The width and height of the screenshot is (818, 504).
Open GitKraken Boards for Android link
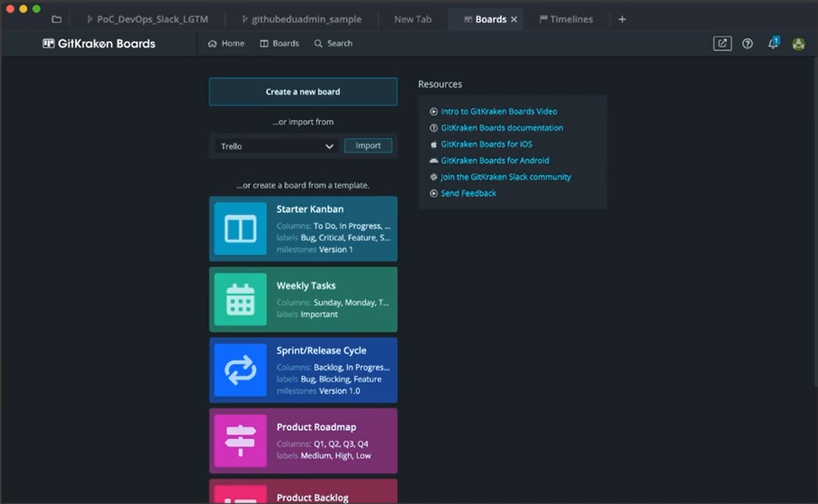point(495,161)
